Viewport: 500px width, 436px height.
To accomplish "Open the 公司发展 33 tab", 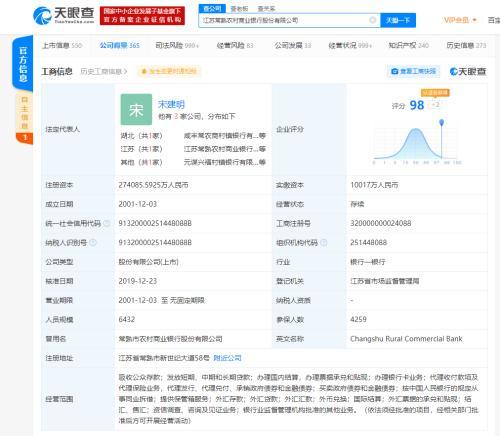I will pyautogui.click(x=293, y=45).
